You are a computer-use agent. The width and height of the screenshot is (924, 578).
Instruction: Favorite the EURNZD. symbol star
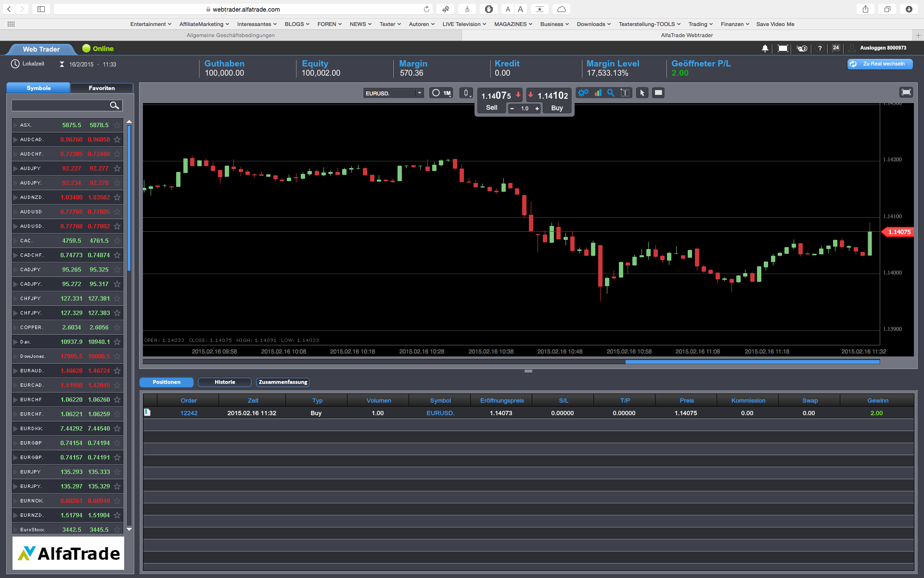tap(117, 515)
